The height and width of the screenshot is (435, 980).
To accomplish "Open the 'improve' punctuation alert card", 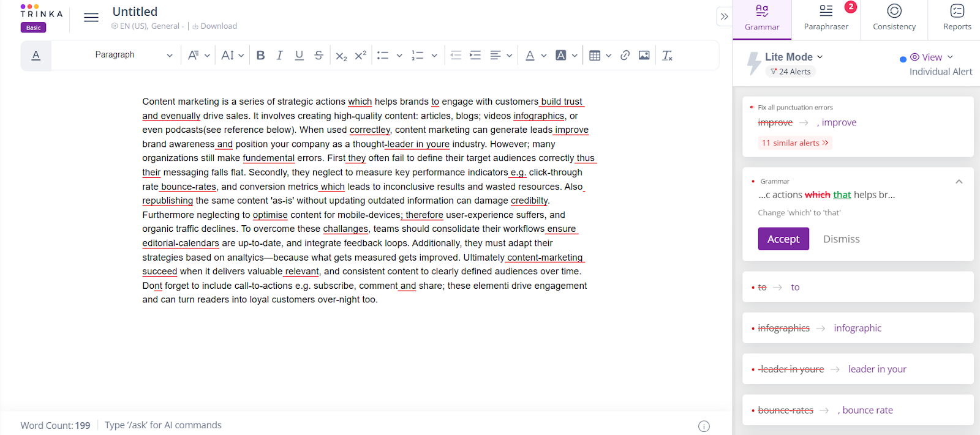I will (x=858, y=127).
